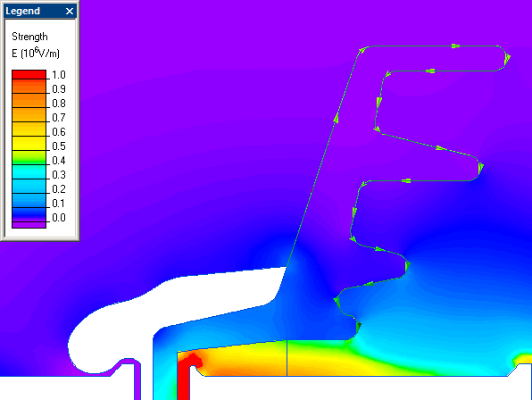532x400 pixels.
Task: Select the red 1.0 color swatch
Action: pyautogui.click(x=29, y=75)
